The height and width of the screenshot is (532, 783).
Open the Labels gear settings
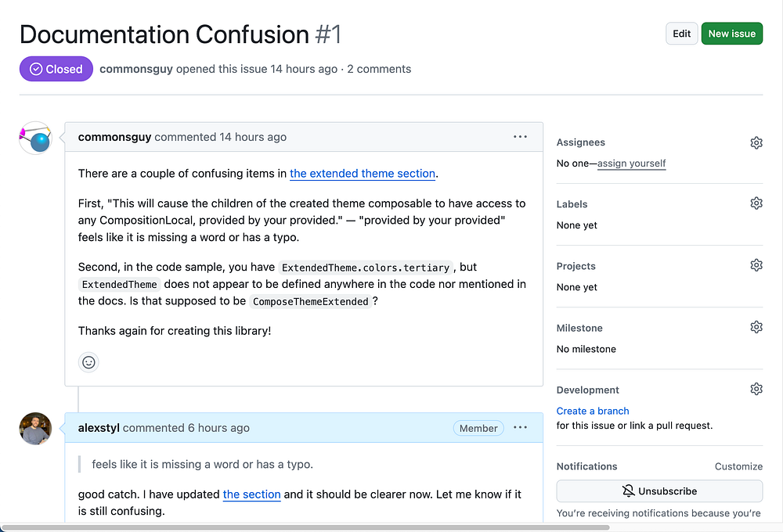click(x=756, y=203)
